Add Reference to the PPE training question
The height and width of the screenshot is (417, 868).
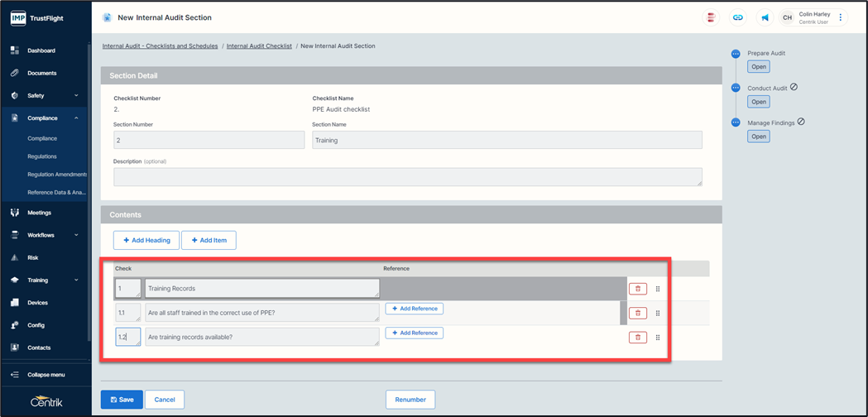415,309
